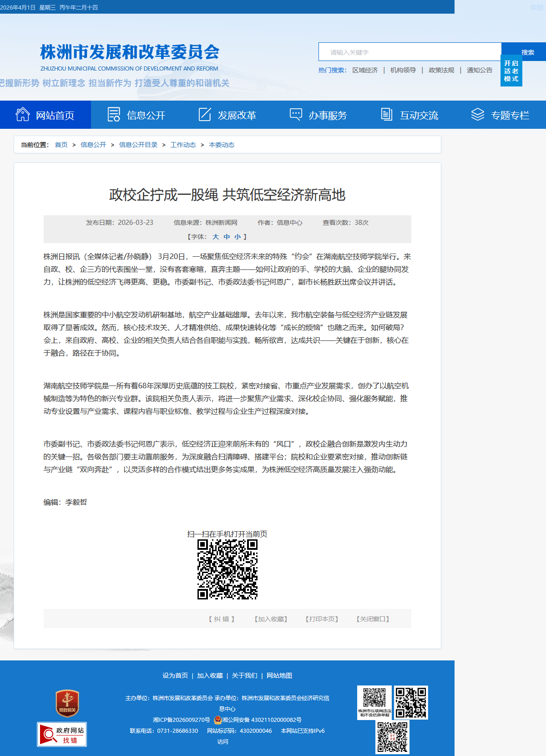Click the 政府网站找错 badge in footer
546x756 pixels.
coord(62,734)
